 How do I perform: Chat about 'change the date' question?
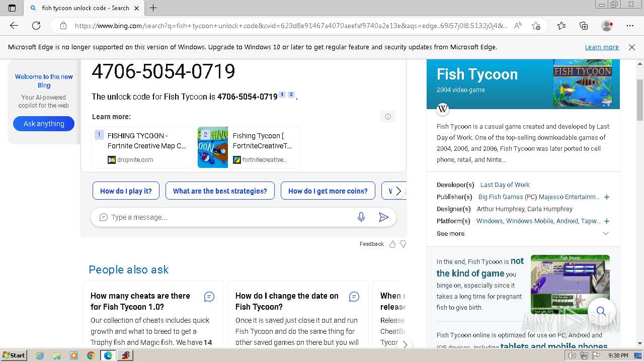click(354, 297)
